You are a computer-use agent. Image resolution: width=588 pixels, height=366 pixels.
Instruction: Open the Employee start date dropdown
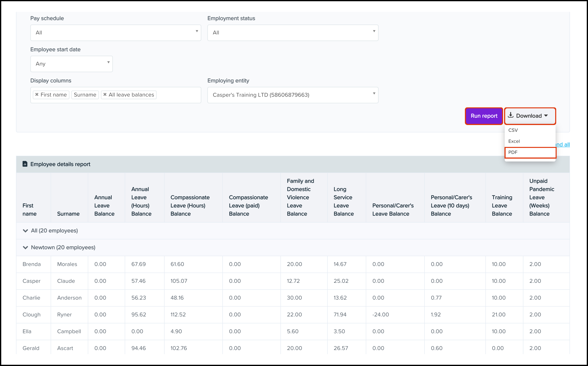coord(71,64)
